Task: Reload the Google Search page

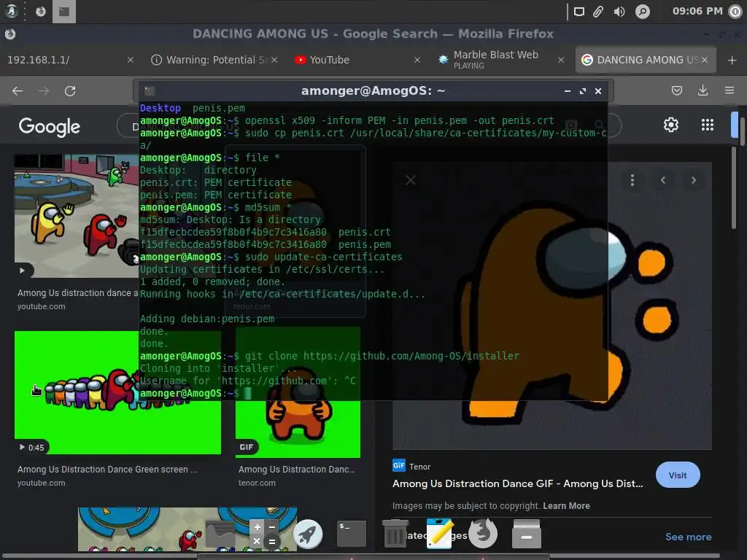Action: coord(70,90)
